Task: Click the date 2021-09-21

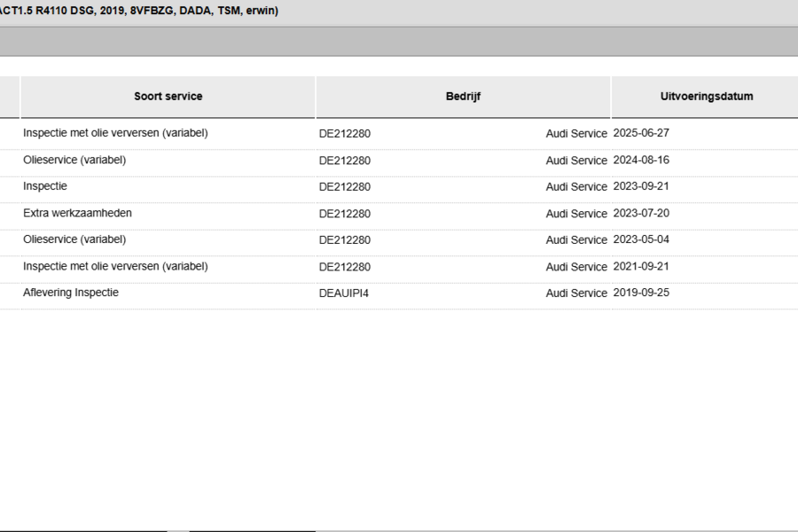Action: tap(641, 266)
